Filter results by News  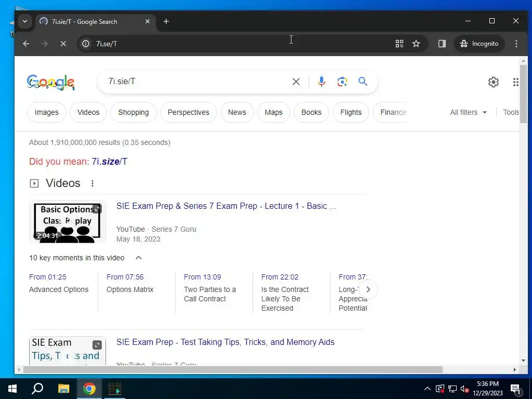pyautogui.click(x=237, y=112)
